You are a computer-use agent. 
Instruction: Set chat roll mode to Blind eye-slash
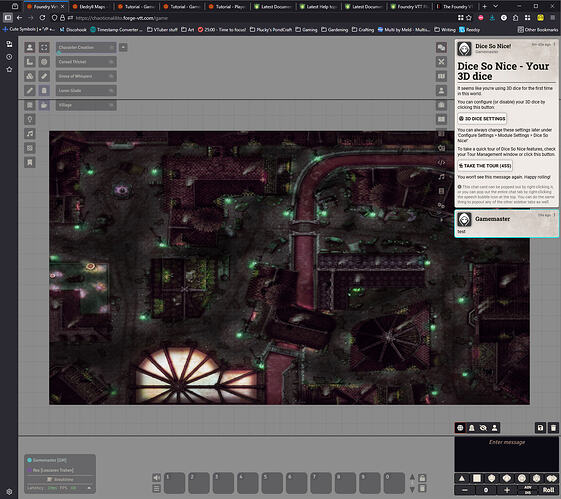[x=483, y=428]
